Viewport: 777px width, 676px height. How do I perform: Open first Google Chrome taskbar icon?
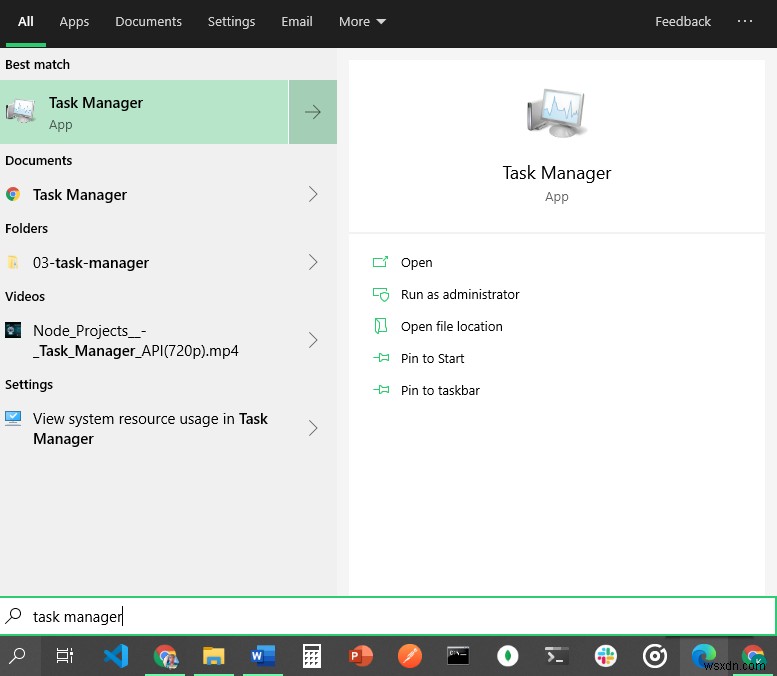click(165, 656)
